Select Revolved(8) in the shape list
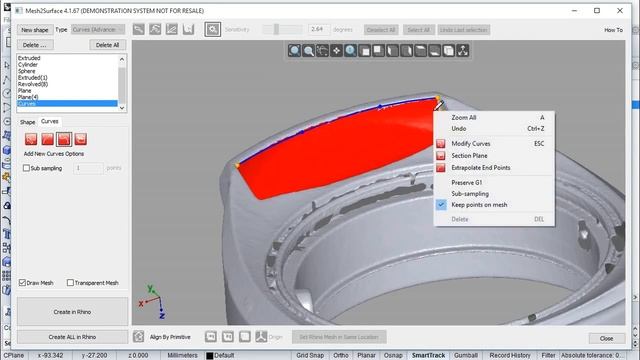Image resolution: width=640 pixels, height=360 pixels. point(68,84)
